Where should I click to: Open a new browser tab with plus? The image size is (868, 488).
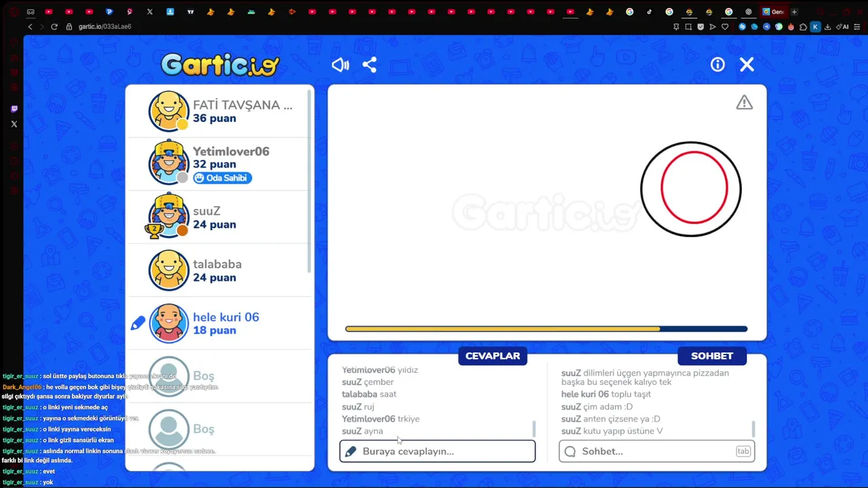click(x=794, y=12)
